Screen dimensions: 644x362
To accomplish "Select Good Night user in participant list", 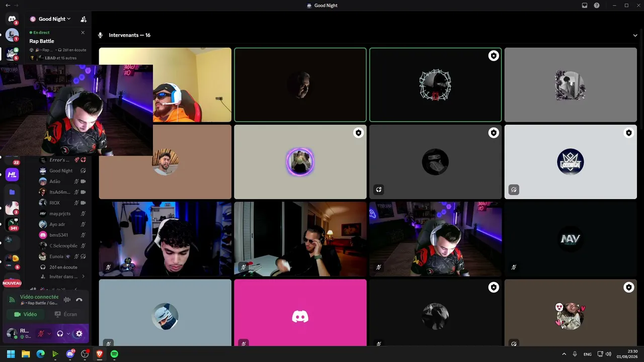I will click(62, 170).
